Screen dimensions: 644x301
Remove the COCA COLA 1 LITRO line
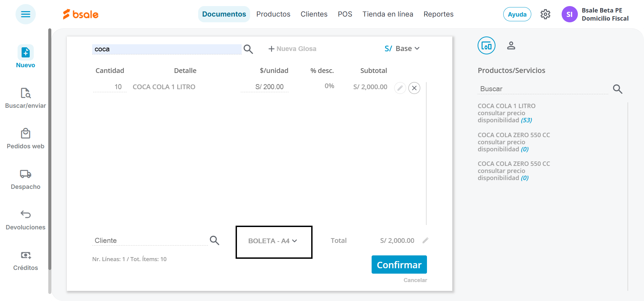pos(414,88)
